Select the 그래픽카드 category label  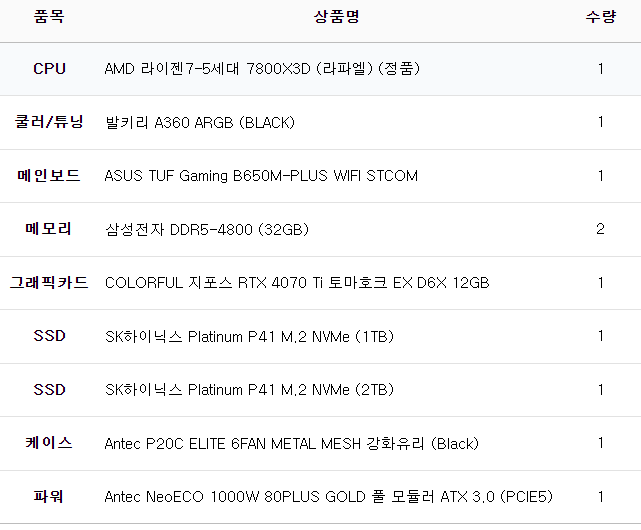(x=49, y=283)
